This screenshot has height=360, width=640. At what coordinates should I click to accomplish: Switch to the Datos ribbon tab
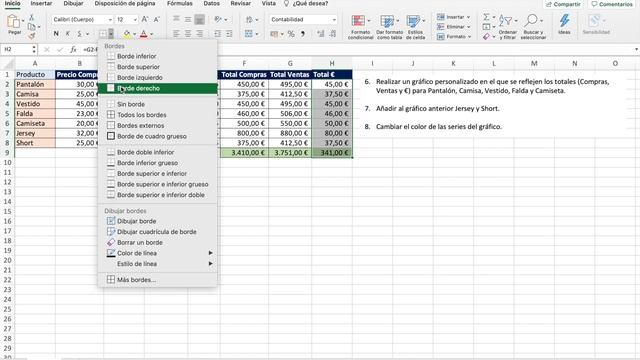pos(211,3)
